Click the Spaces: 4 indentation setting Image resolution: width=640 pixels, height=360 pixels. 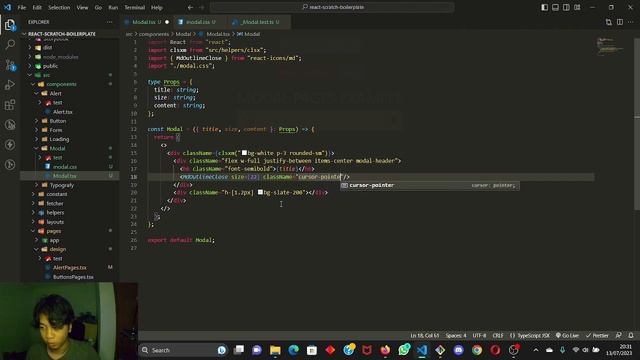point(456,336)
